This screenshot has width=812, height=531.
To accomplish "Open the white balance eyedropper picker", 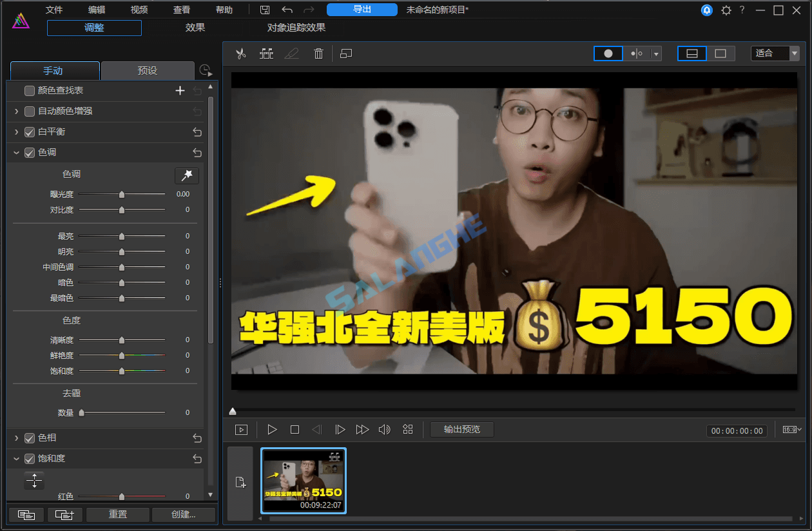I will (187, 175).
